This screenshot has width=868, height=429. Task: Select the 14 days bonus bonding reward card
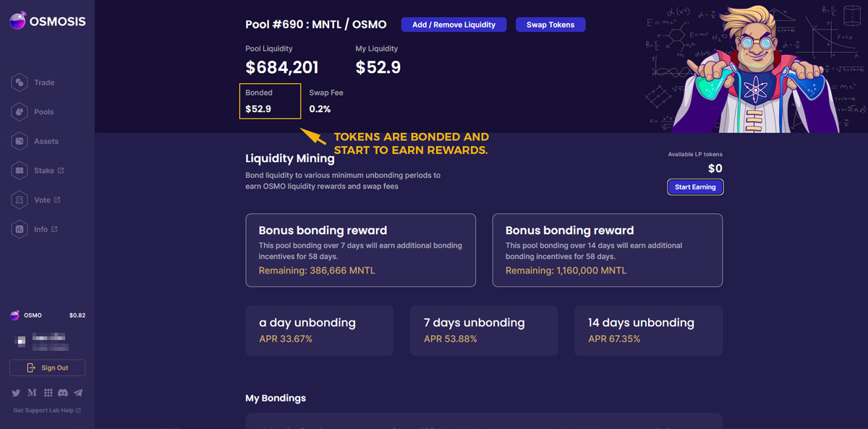click(x=608, y=250)
